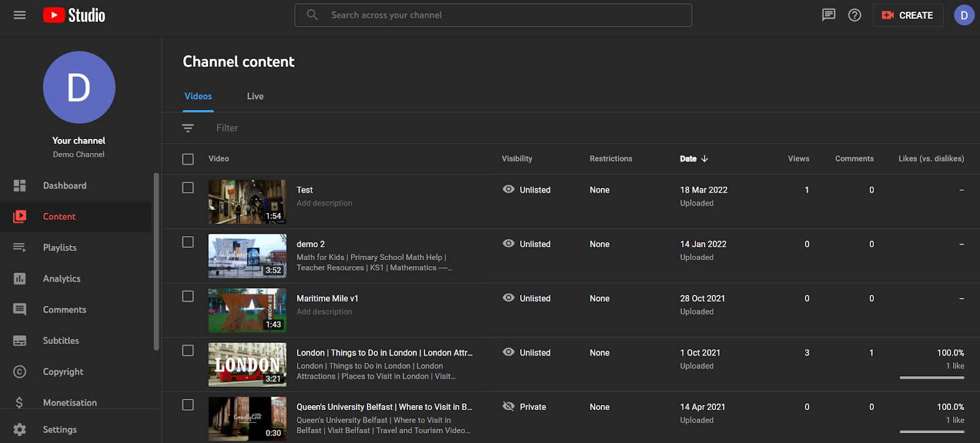
Task: Select the checkbox for the London video
Action: 188,351
